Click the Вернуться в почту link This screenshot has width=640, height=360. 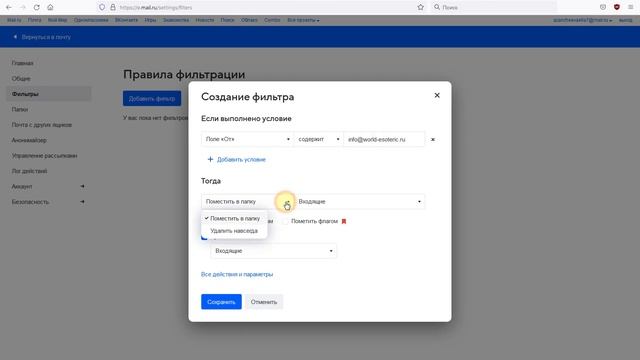click(x=46, y=37)
